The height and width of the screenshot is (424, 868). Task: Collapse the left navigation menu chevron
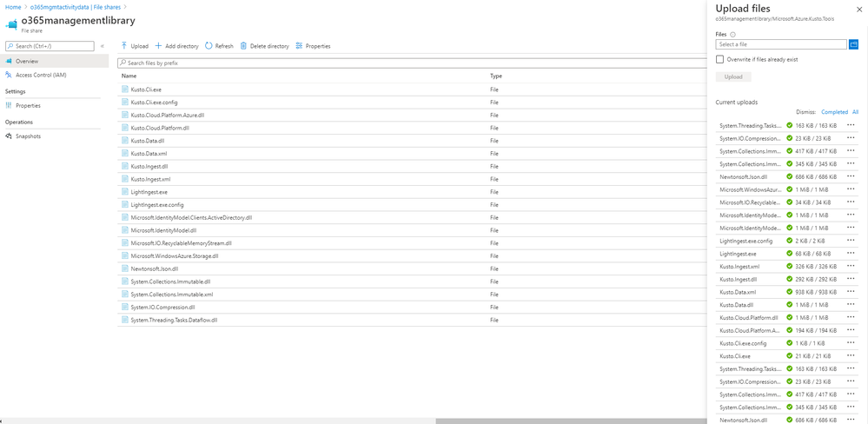(x=103, y=46)
